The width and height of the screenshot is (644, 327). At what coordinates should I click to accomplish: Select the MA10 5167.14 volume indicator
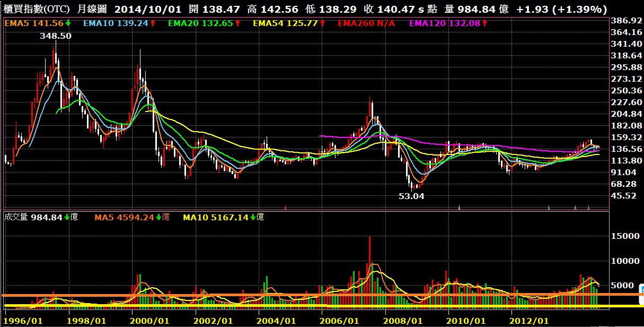pyautogui.click(x=224, y=217)
